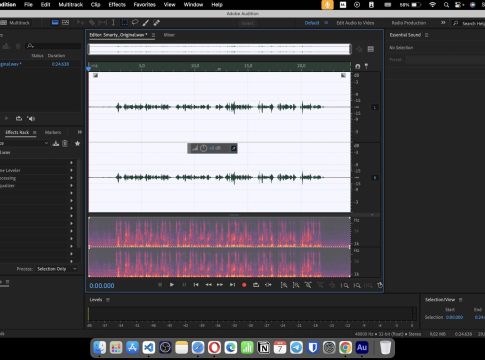This screenshot has height=360, width=485.
Task: Expand the workspace overflow chevron
Action: pyautogui.click(x=443, y=23)
